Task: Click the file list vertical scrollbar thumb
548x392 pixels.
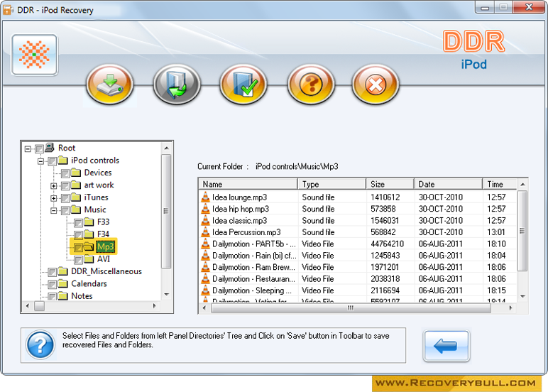Action: coord(522,231)
